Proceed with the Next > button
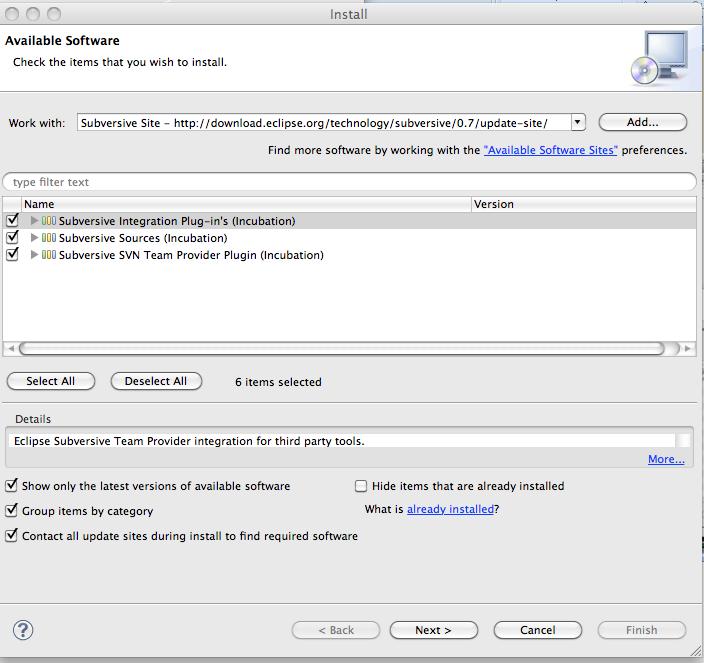704x663 pixels. point(434,630)
